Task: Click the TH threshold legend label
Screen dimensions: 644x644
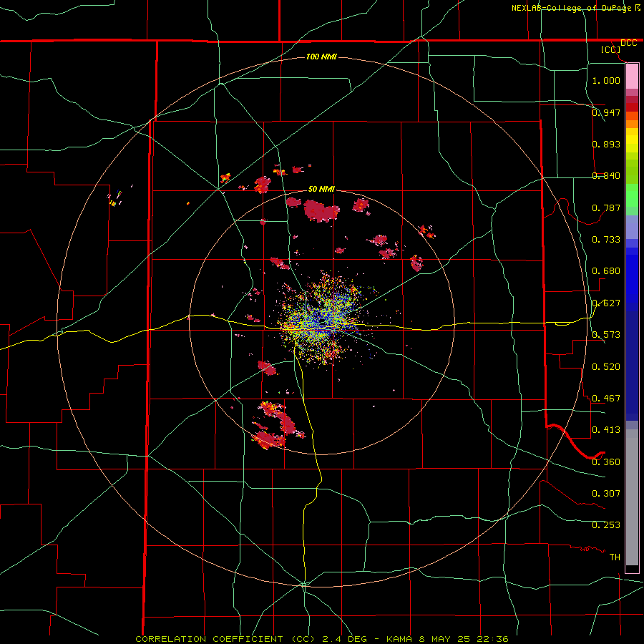Action: (615, 557)
